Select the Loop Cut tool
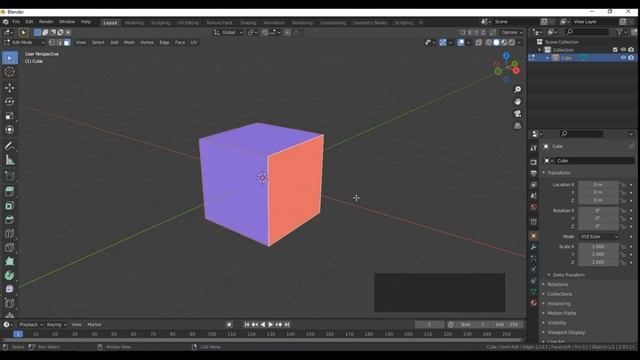This screenshot has height=360, width=640. (10, 234)
